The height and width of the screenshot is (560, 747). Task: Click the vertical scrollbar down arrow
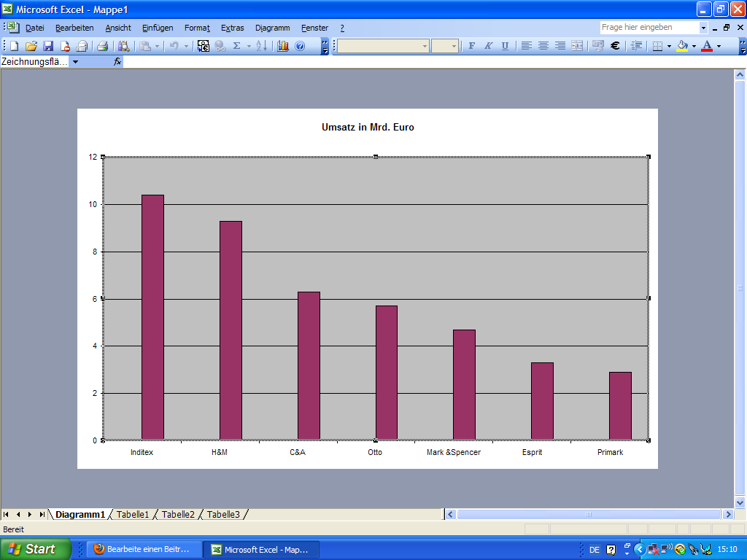coord(740,502)
